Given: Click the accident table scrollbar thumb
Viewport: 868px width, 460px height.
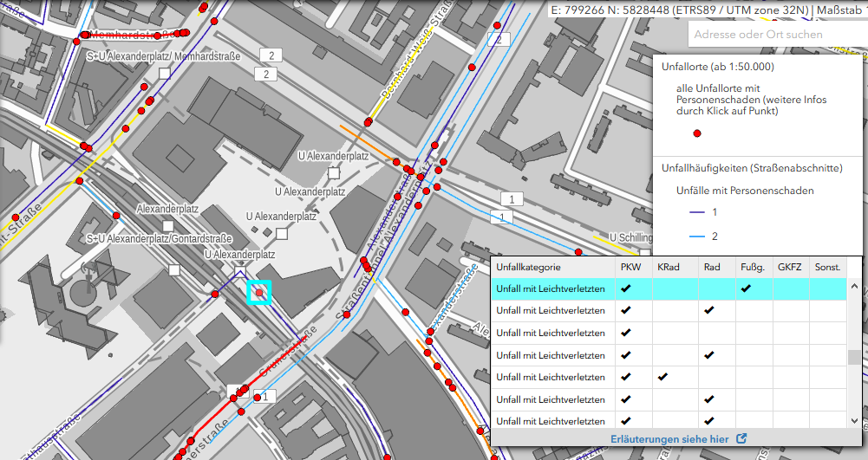Looking at the screenshot, I should point(854,357).
